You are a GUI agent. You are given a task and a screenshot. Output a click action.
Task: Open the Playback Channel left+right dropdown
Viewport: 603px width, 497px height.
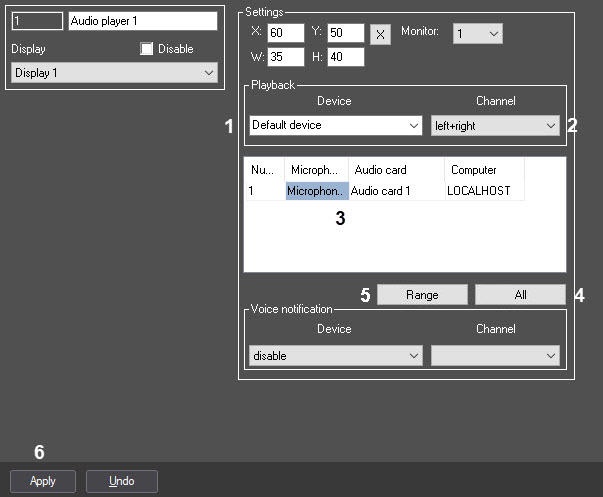coord(494,125)
